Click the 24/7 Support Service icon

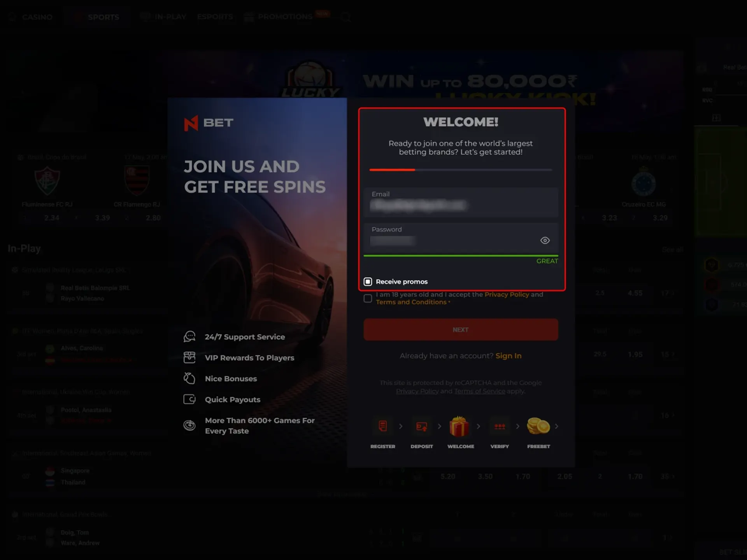click(x=189, y=336)
